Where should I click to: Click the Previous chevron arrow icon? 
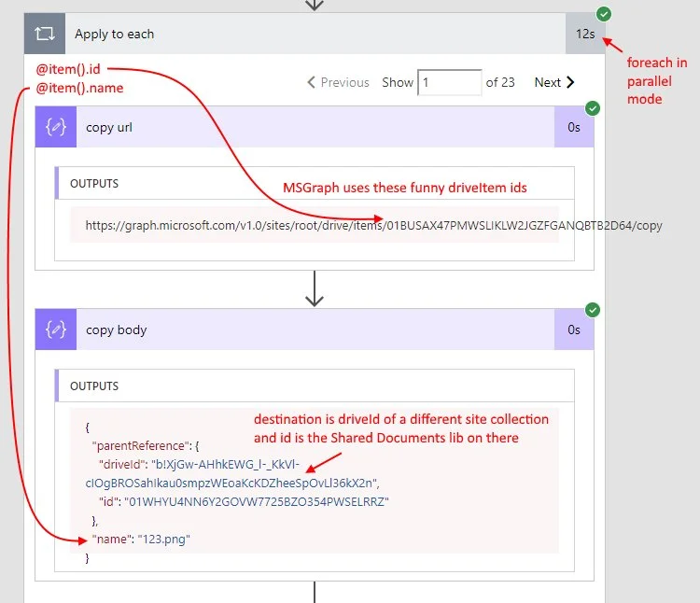pyautogui.click(x=312, y=82)
